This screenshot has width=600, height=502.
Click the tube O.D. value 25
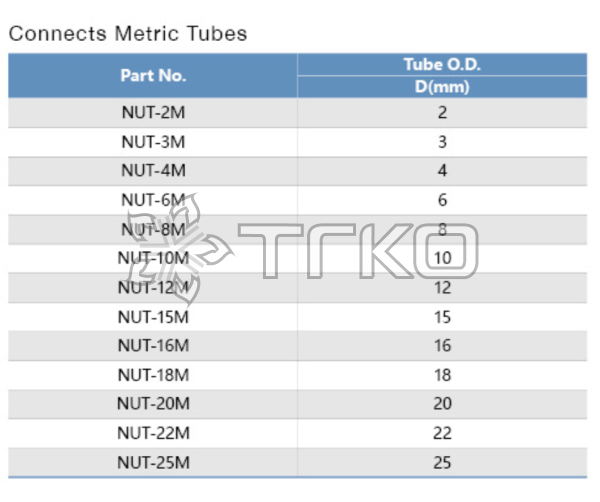click(x=443, y=462)
